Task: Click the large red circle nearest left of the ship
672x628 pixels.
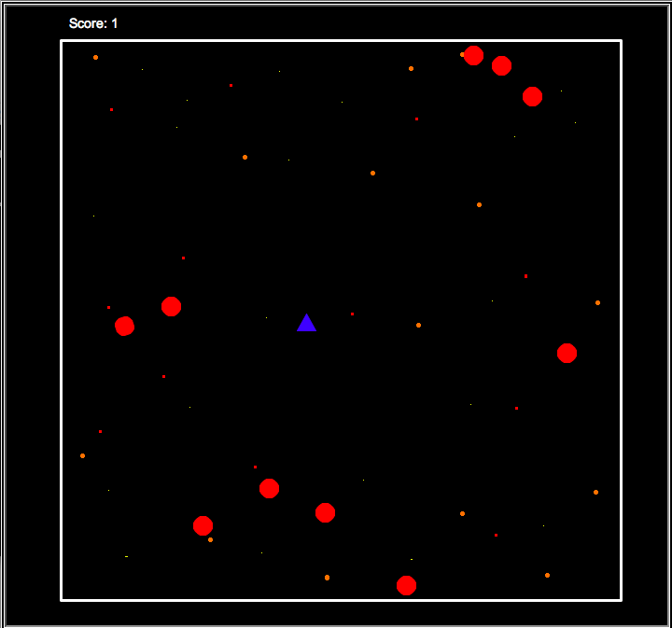Action: point(171,306)
